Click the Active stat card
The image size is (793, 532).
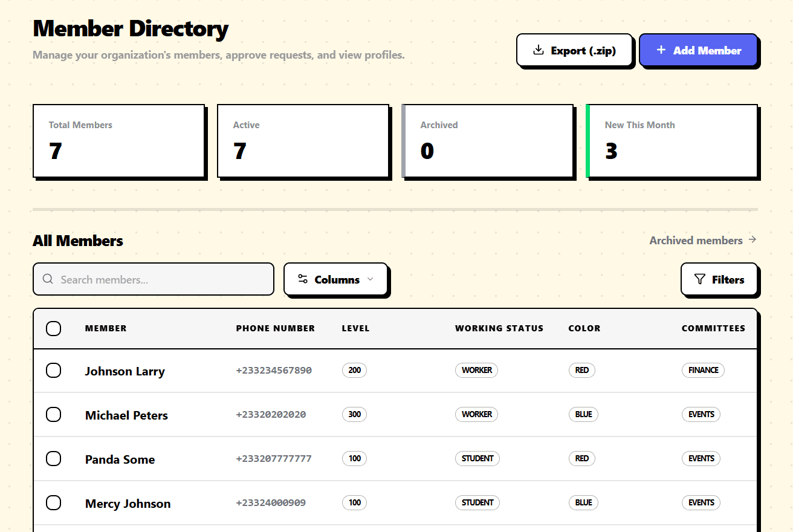[x=303, y=141]
